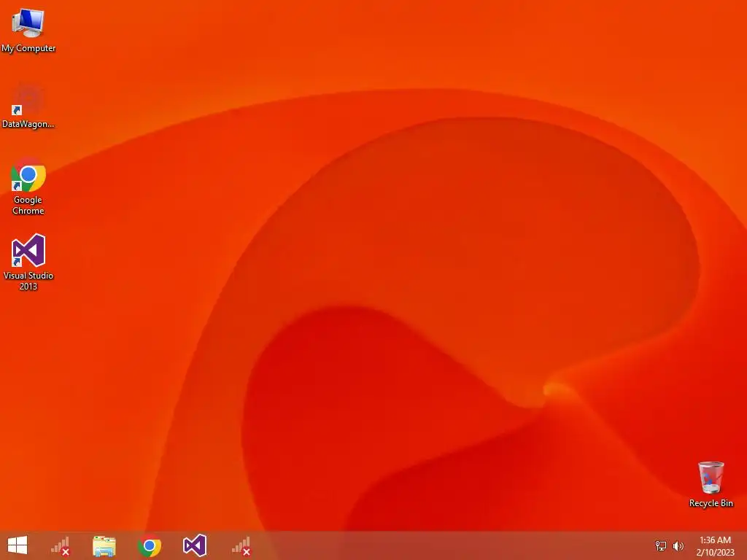Open the network status tray icon
747x560 pixels.
pos(660,545)
